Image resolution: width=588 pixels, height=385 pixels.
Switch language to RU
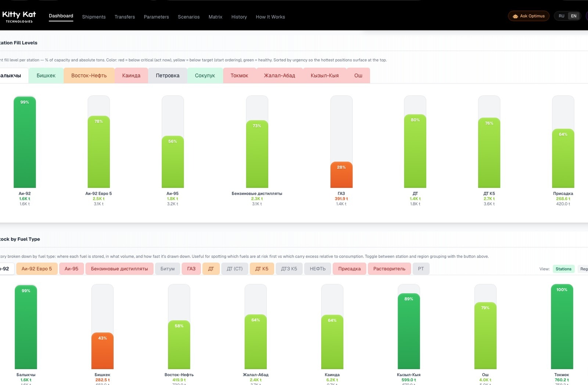(x=561, y=16)
